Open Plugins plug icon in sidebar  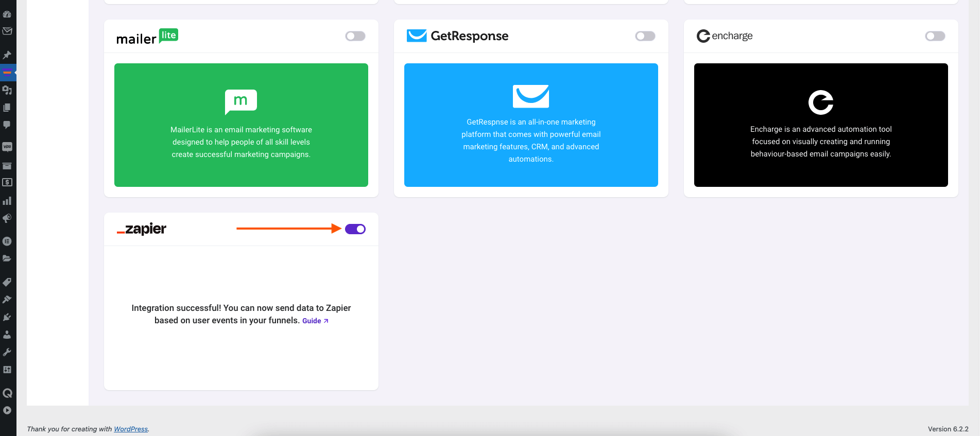click(7, 317)
